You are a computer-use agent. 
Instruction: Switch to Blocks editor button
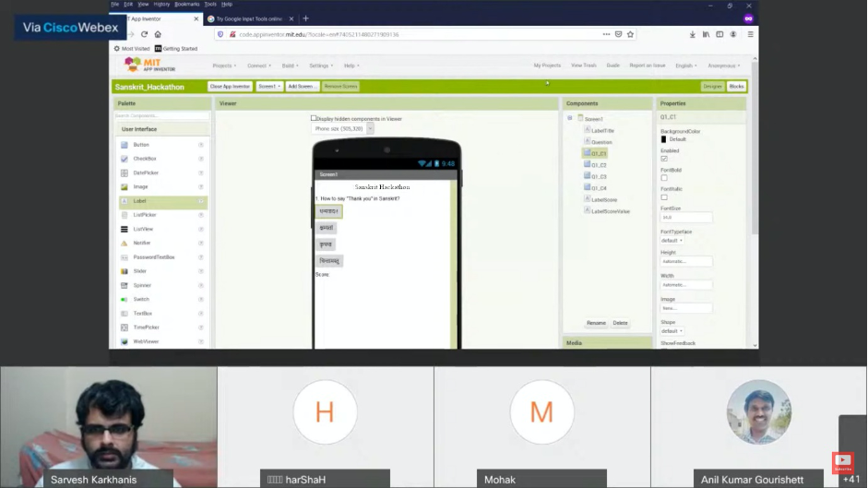[x=736, y=87]
